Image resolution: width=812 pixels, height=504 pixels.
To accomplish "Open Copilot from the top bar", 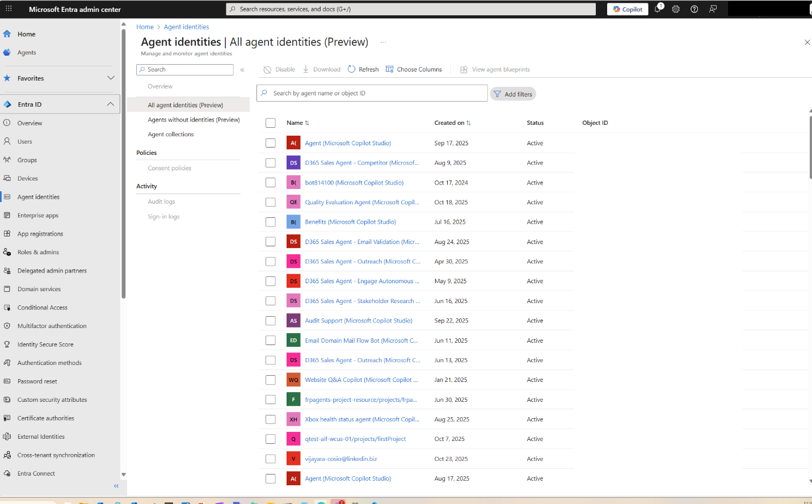I will click(627, 9).
